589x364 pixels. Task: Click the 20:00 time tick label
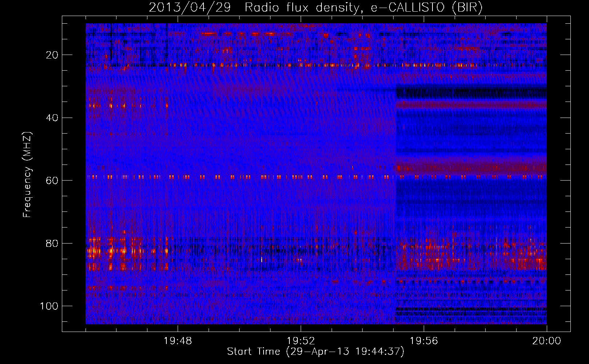point(546,341)
